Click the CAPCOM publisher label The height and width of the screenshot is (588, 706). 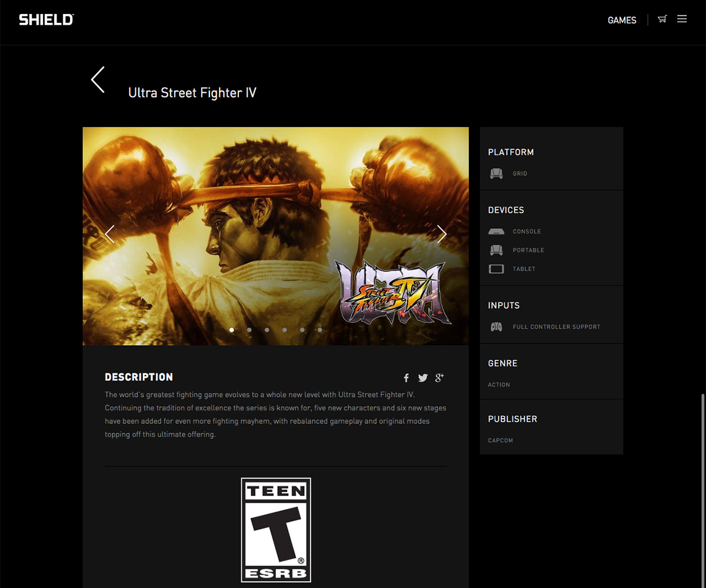(x=501, y=440)
